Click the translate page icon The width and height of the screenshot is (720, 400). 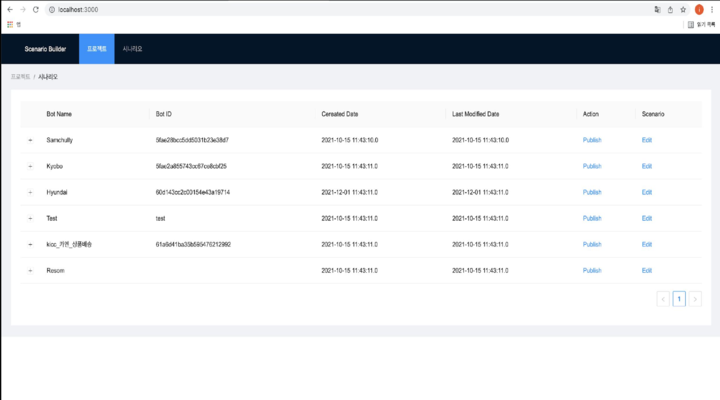pyautogui.click(x=658, y=10)
